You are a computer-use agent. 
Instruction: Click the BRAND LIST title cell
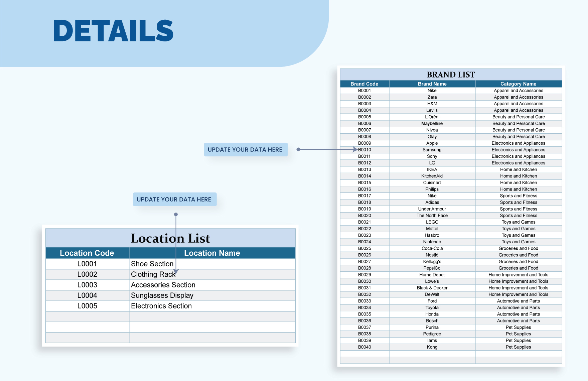[x=451, y=75]
